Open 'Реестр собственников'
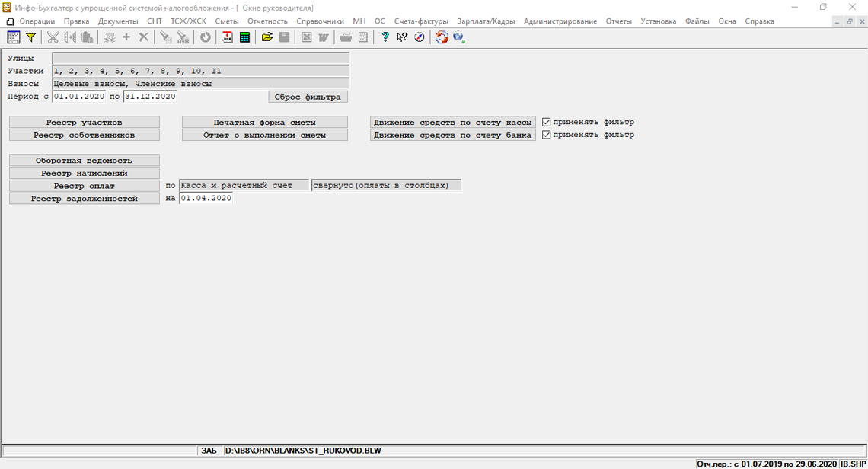Screen dimensions: 868x469 (x=85, y=135)
